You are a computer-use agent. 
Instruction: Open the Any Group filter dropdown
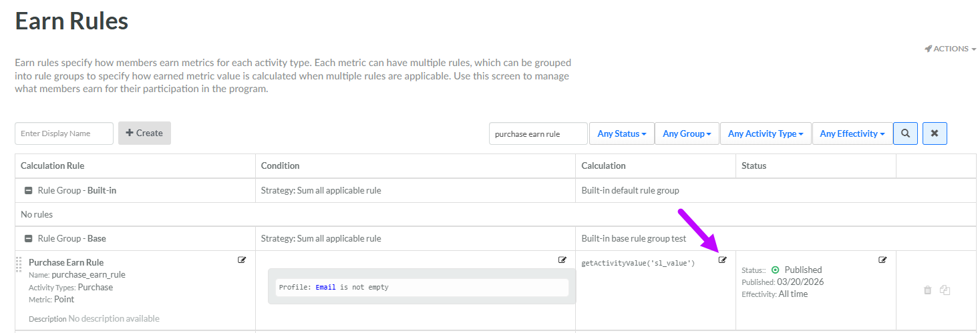pos(687,133)
